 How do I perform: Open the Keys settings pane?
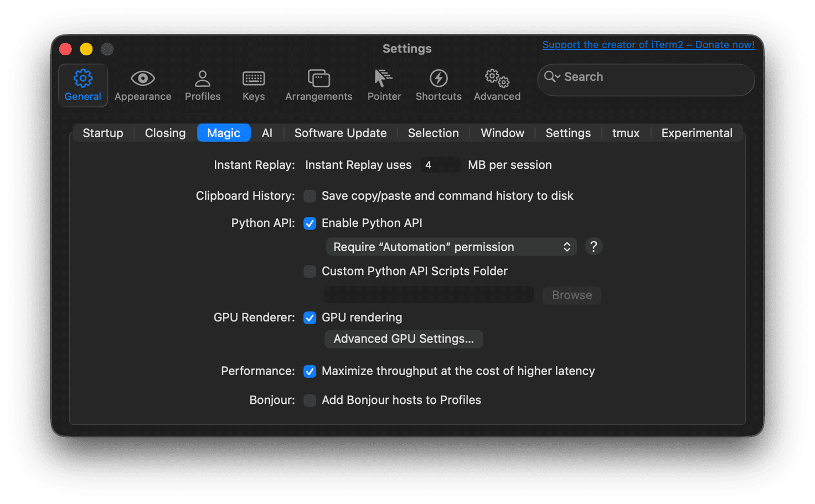point(253,85)
